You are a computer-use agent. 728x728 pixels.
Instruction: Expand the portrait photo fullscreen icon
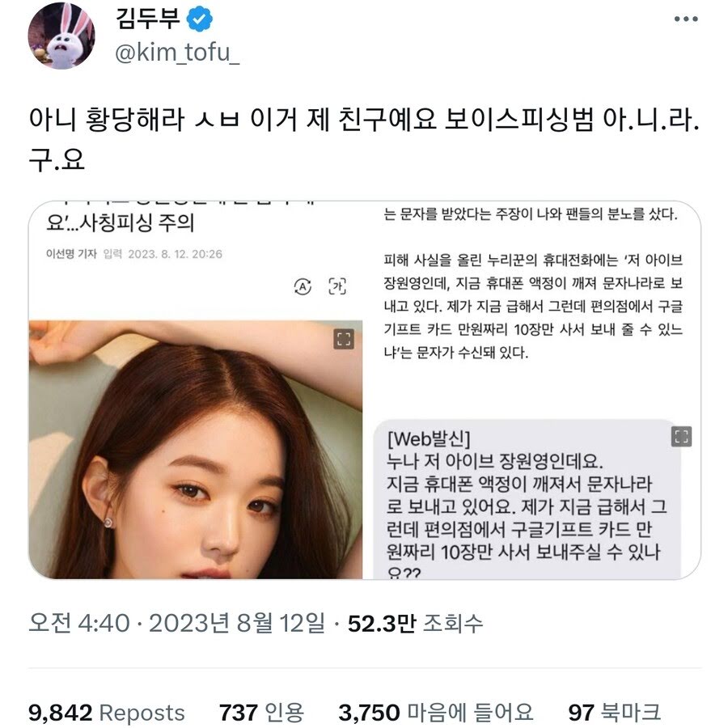[344, 339]
